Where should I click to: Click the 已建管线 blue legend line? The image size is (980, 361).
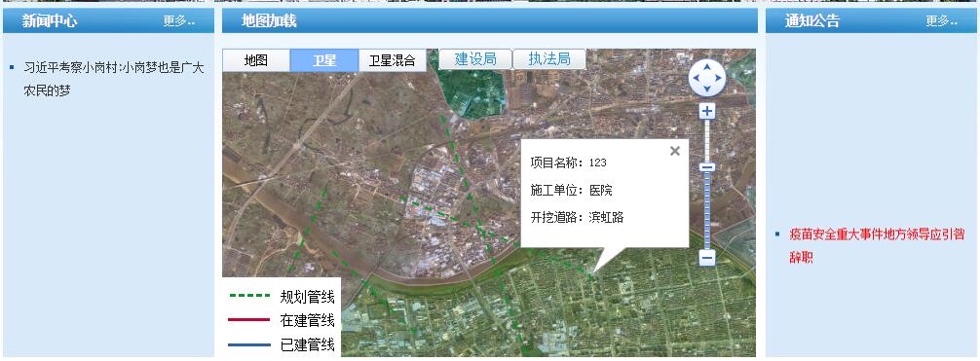[248, 344]
